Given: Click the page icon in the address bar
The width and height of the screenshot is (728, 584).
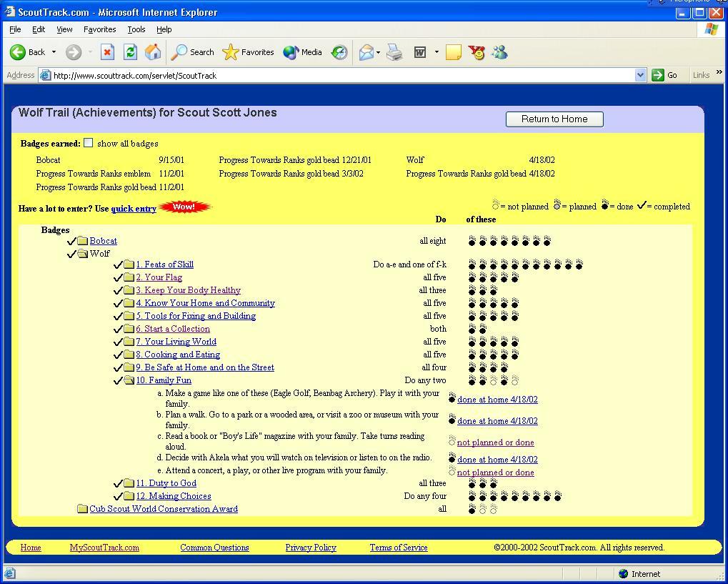Looking at the screenshot, I should (45, 75).
